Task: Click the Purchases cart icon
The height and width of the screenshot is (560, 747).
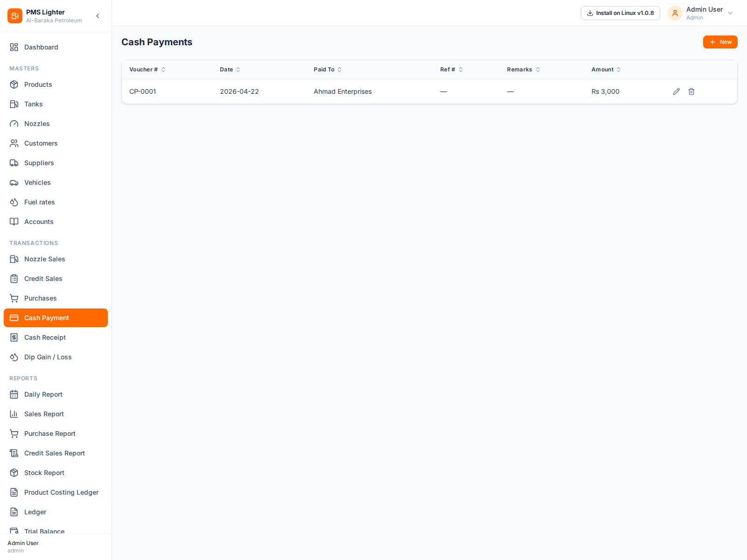Action: coord(14,298)
